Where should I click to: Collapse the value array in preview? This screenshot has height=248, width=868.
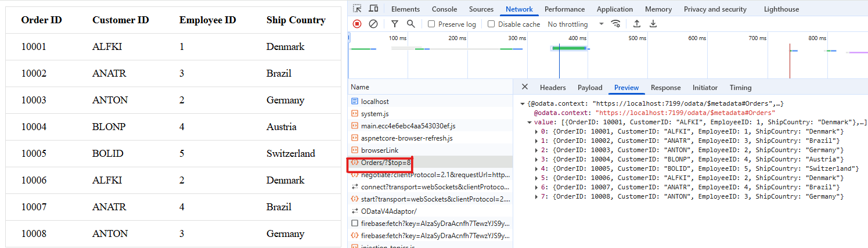pos(529,123)
